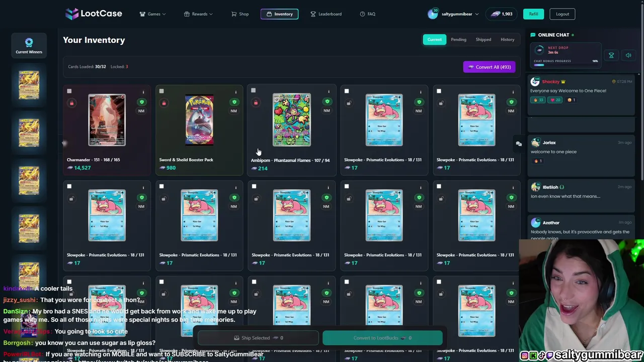Click the crown icon beside Shockzy

click(x=563, y=81)
